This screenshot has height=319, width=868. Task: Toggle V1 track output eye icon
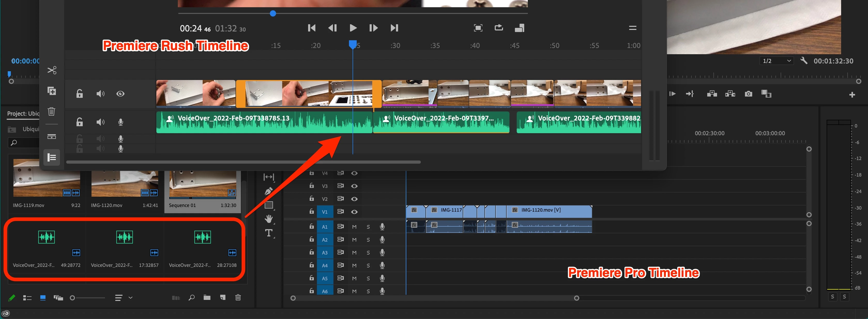[x=354, y=212]
